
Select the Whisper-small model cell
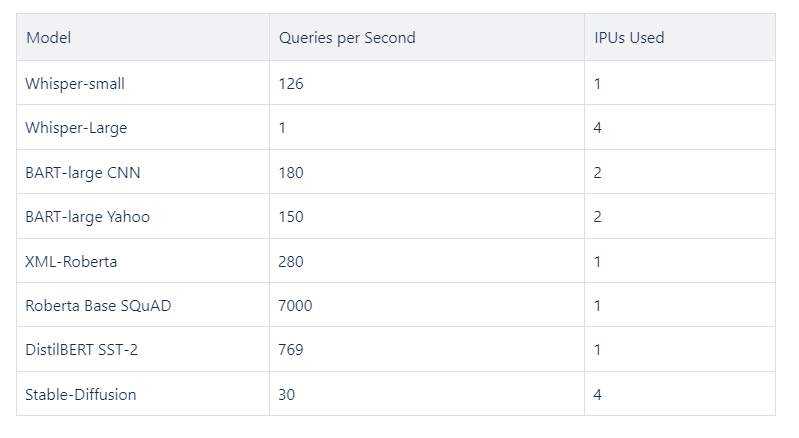pyautogui.click(x=75, y=84)
